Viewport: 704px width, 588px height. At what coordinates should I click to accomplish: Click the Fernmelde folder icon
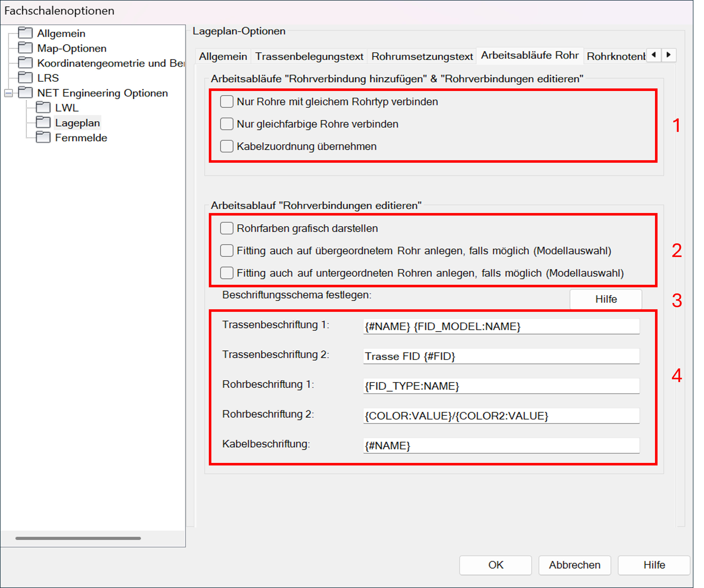pyautogui.click(x=43, y=137)
